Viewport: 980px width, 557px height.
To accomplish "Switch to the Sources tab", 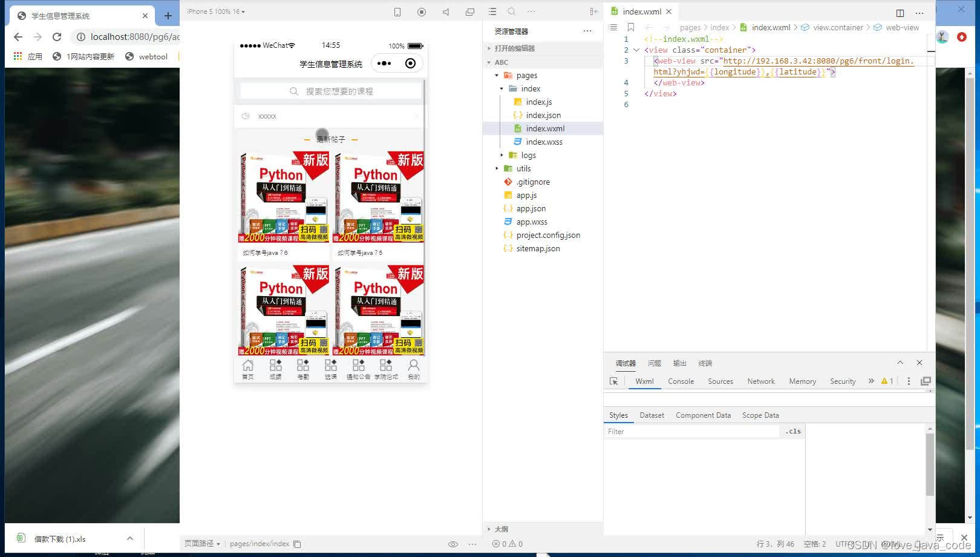I will point(720,381).
